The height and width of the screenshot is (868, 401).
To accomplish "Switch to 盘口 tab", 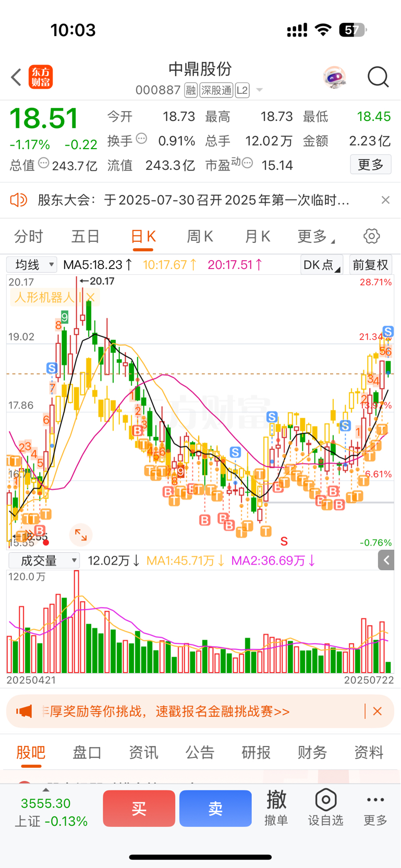I will coord(87,752).
